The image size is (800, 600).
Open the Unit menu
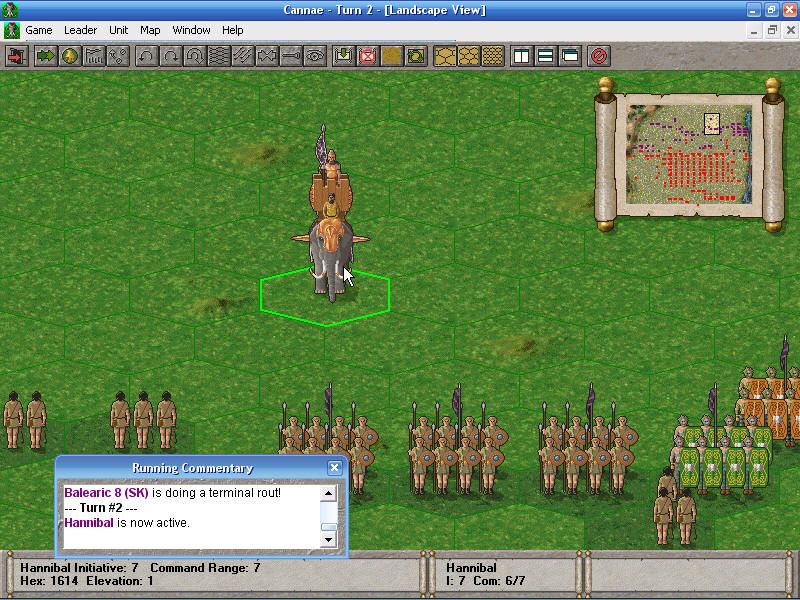tap(118, 30)
